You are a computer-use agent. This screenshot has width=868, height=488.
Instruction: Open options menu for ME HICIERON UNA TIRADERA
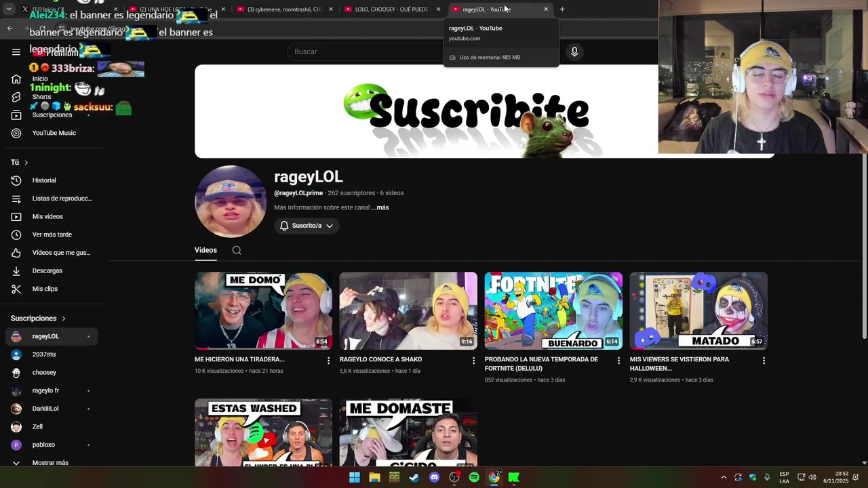click(329, 361)
